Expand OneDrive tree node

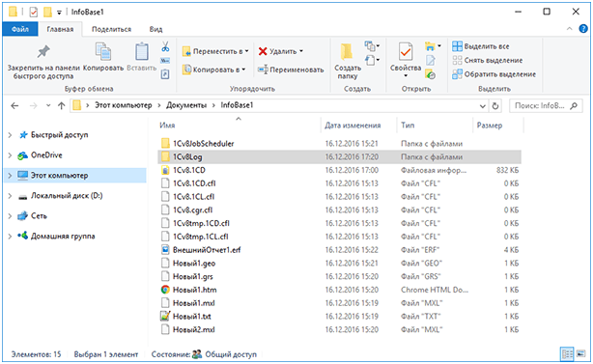(x=10, y=155)
